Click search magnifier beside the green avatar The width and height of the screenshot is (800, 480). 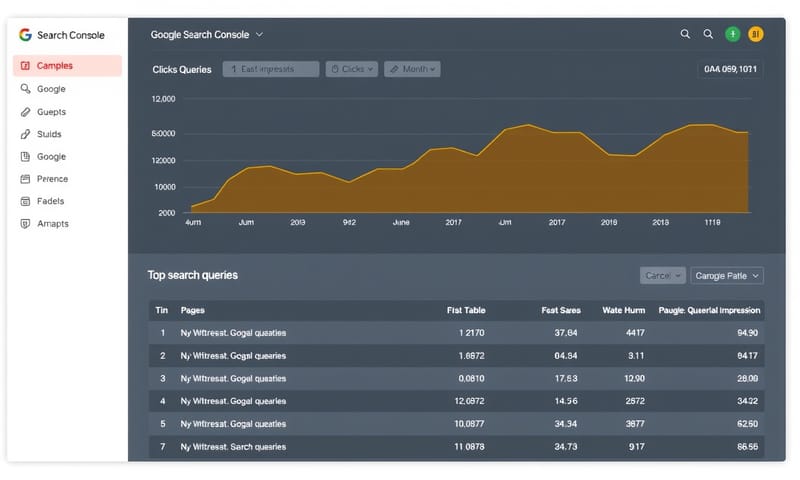708,34
